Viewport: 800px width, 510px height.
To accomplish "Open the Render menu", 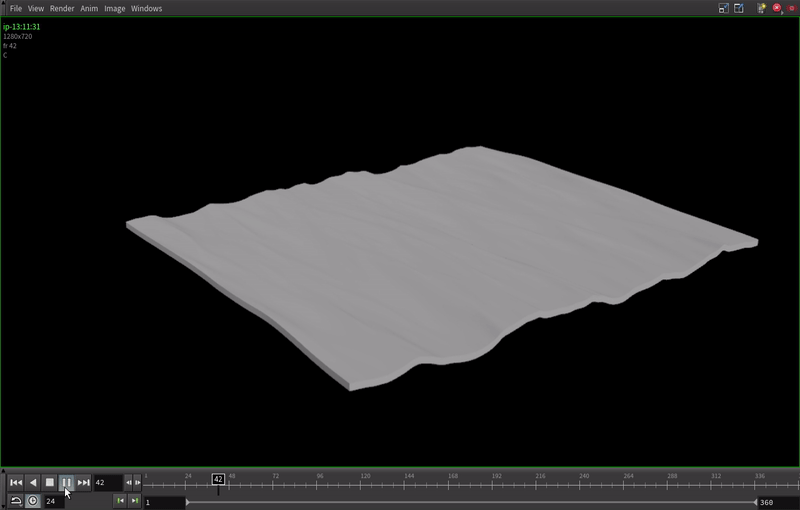I will click(x=62, y=8).
